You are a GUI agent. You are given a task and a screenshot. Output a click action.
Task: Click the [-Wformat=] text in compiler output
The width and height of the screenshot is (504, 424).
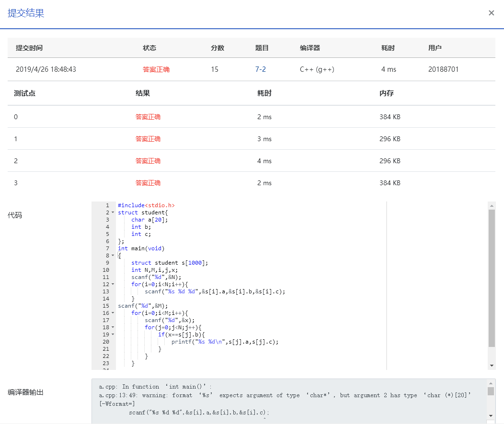click(117, 404)
